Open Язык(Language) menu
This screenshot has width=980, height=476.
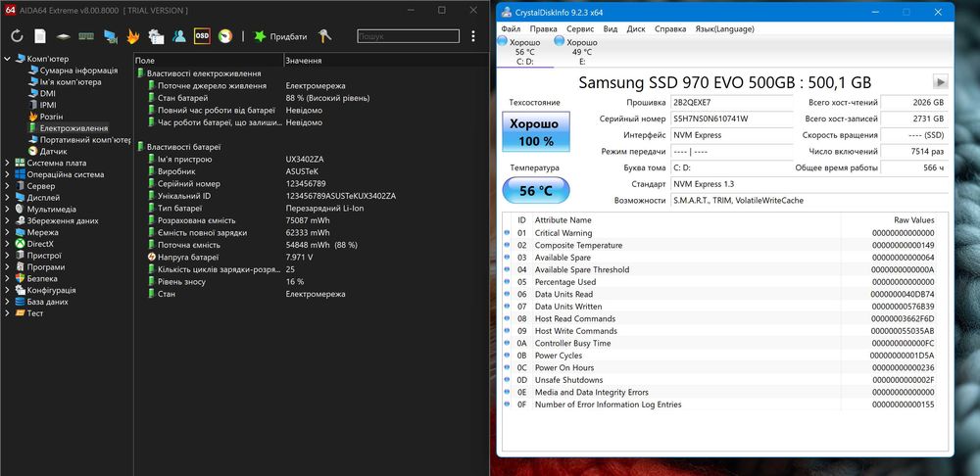click(x=724, y=28)
